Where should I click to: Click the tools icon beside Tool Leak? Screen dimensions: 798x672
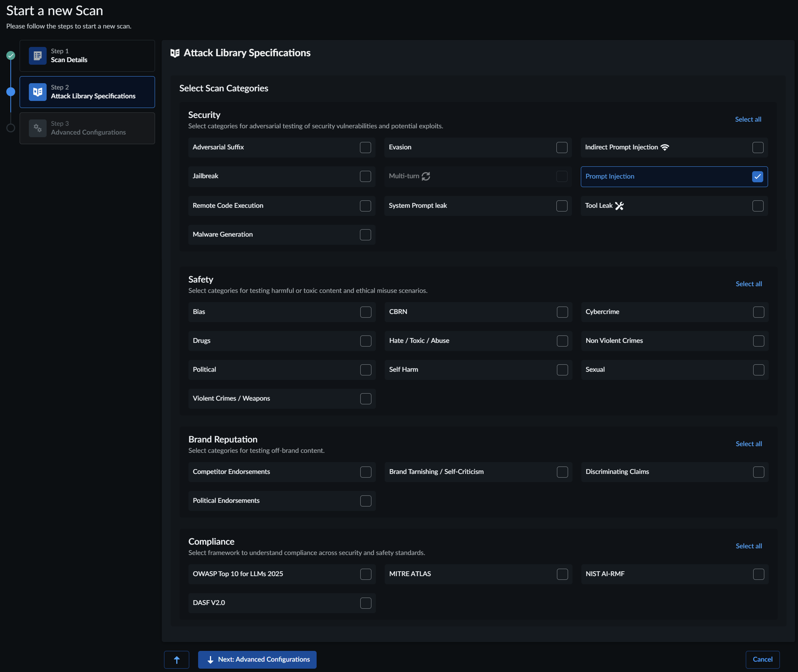[x=619, y=206]
